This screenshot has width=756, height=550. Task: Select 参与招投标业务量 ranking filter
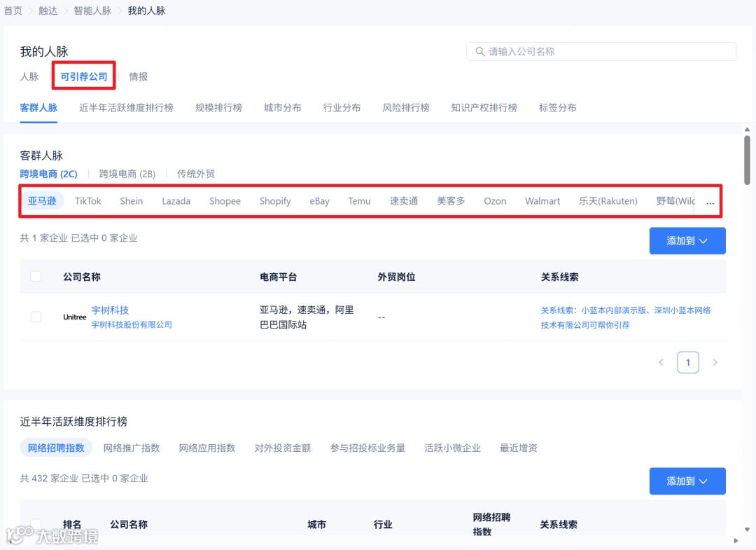[367, 448]
